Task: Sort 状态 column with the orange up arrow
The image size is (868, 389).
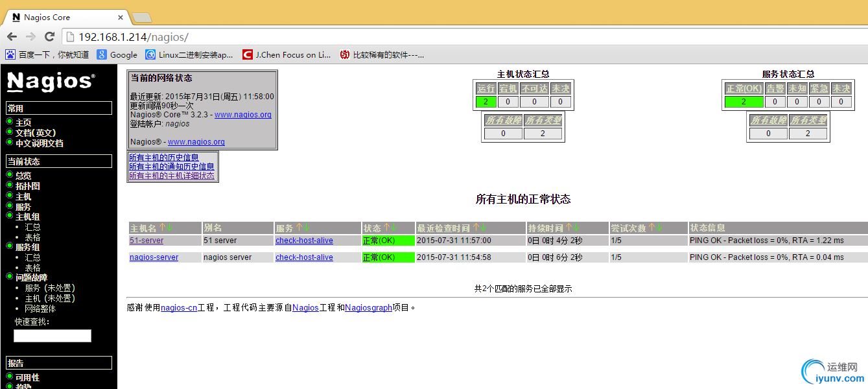Action: pos(386,228)
